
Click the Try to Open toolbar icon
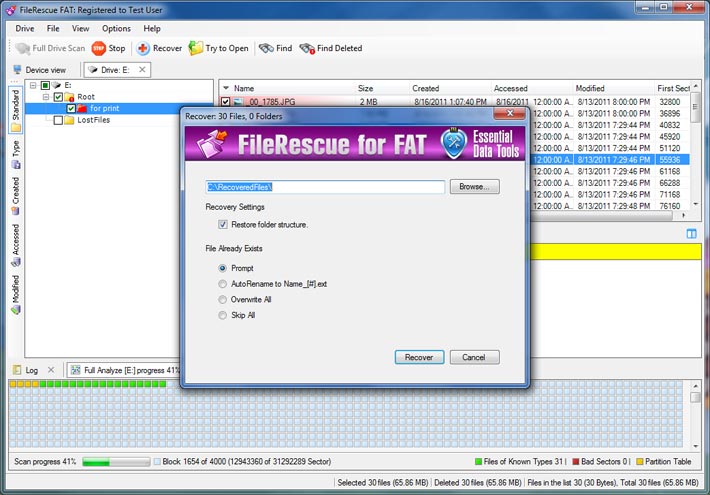[196, 48]
